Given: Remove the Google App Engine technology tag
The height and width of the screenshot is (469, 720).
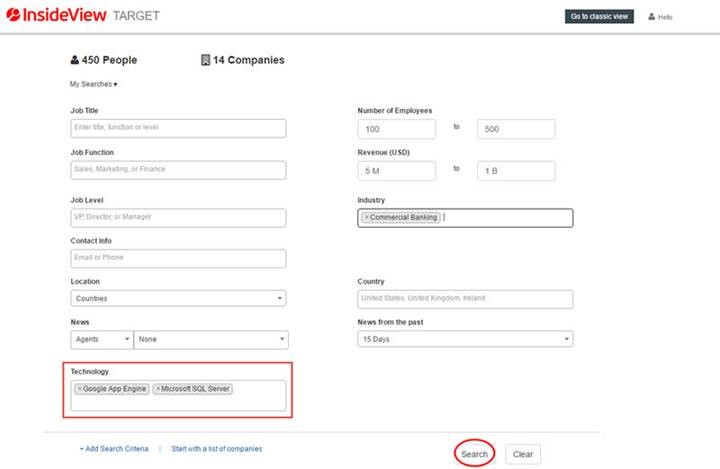Looking at the screenshot, I should click(79, 389).
